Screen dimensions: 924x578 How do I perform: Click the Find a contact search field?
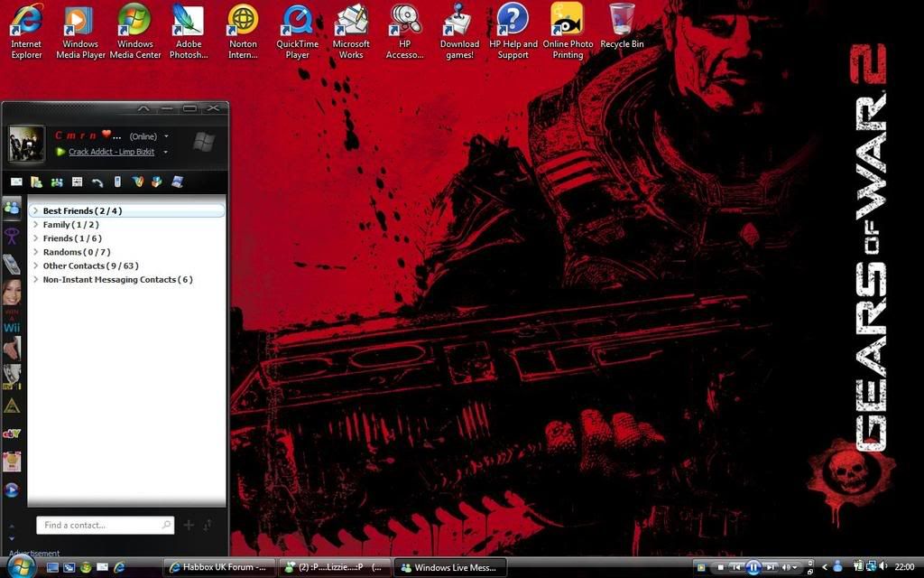click(99, 525)
